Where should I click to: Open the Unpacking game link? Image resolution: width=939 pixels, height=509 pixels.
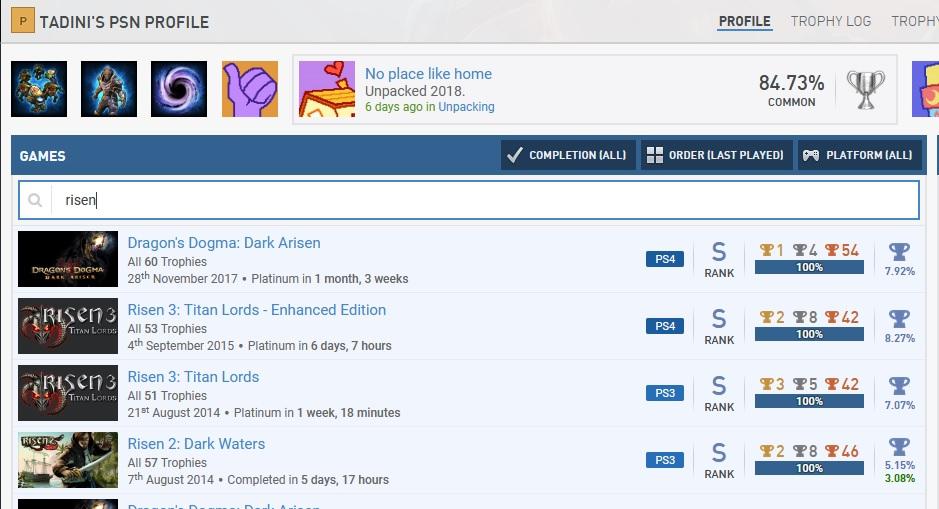pos(466,107)
